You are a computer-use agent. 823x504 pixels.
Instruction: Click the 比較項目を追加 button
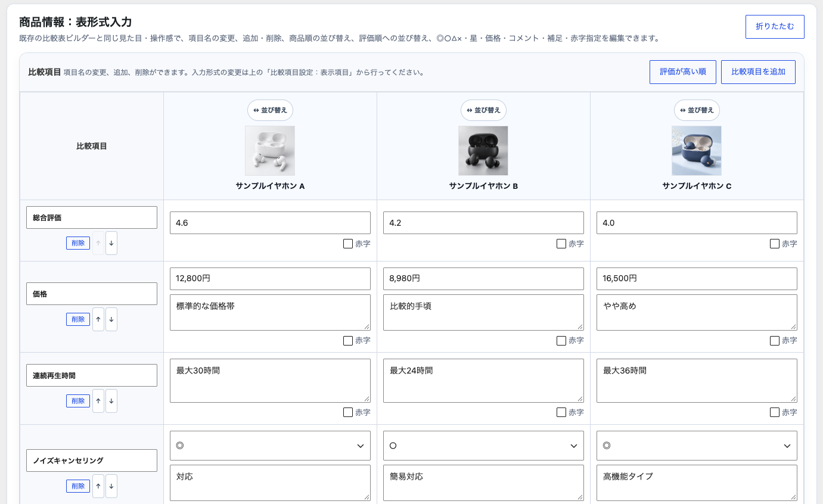point(758,72)
